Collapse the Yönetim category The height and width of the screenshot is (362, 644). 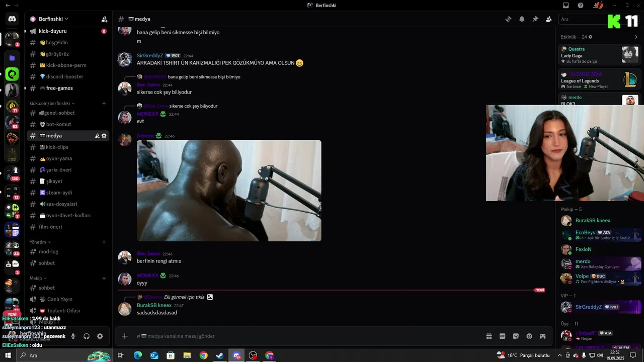pyautogui.click(x=40, y=242)
